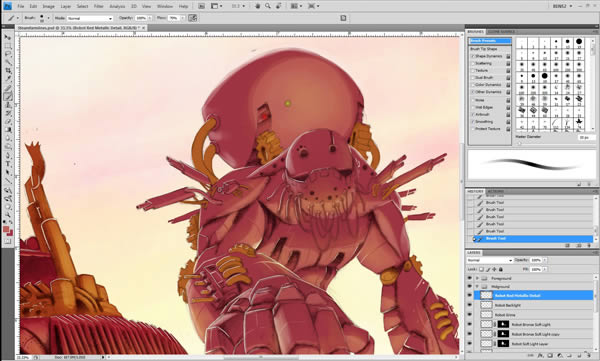Select the Brush tool in the toolbox

pyautogui.click(x=8, y=96)
